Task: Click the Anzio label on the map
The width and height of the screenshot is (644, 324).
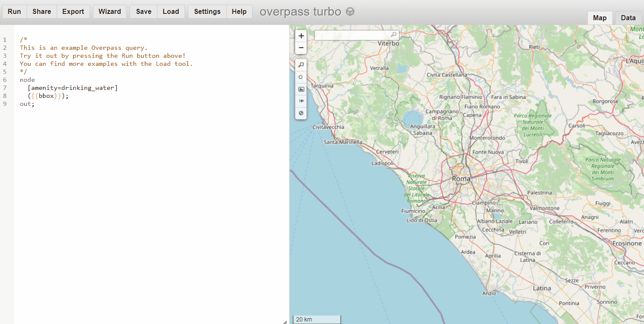Action: pos(489,293)
